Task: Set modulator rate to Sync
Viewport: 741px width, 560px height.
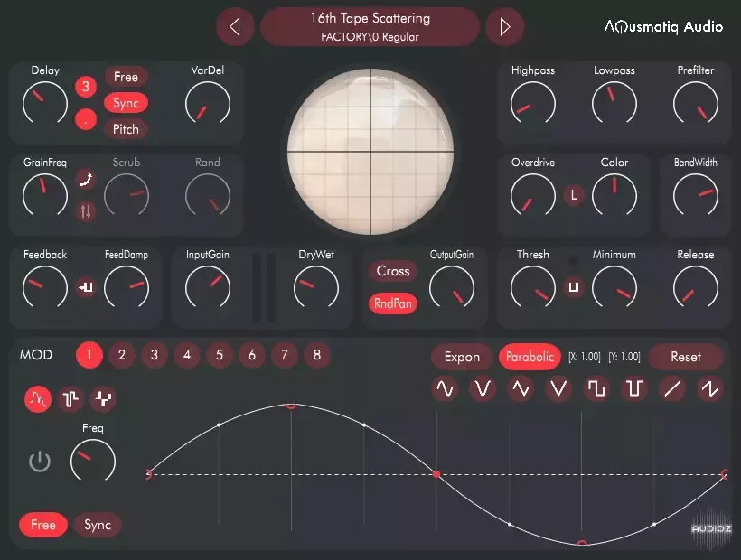Action: tap(98, 525)
